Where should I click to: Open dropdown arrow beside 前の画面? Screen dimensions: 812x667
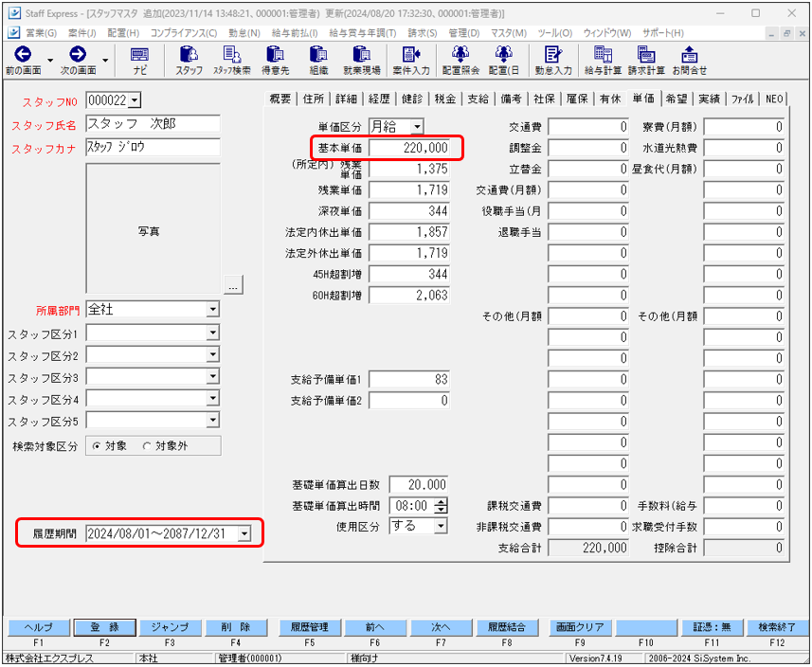[x=50, y=60]
